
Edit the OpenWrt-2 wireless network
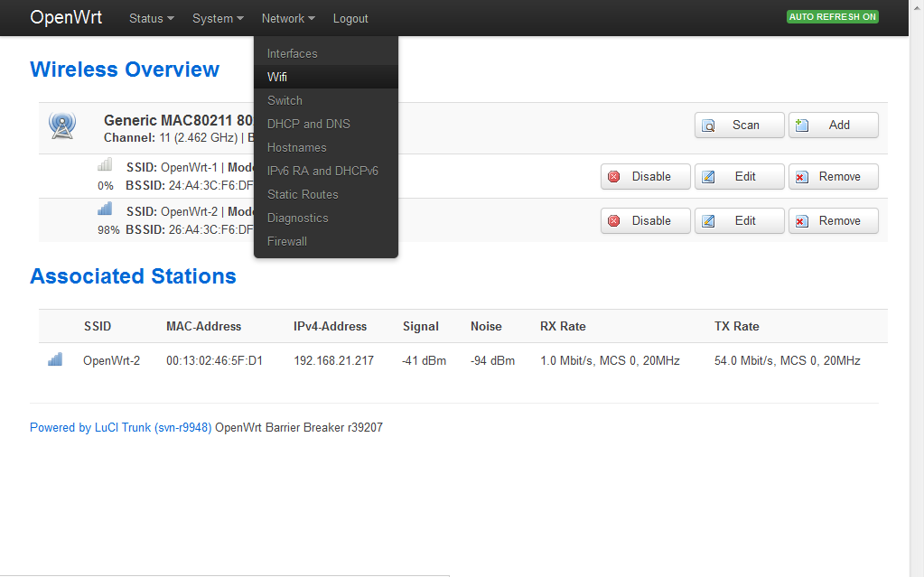(740, 221)
